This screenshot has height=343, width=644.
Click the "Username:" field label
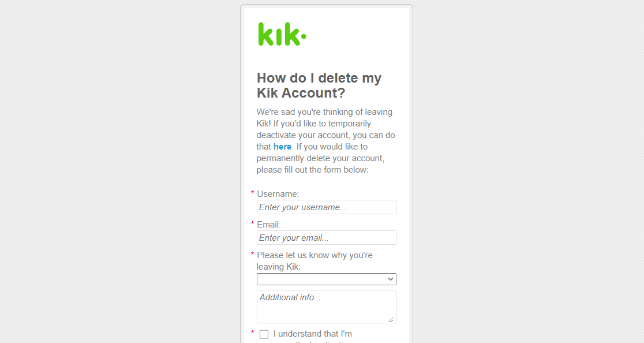tap(278, 194)
